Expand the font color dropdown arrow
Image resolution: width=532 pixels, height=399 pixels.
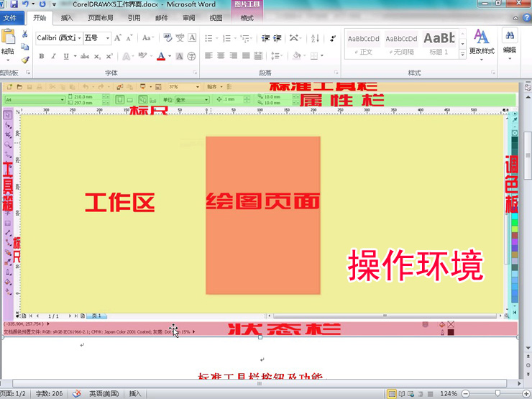[x=170, y=56]
